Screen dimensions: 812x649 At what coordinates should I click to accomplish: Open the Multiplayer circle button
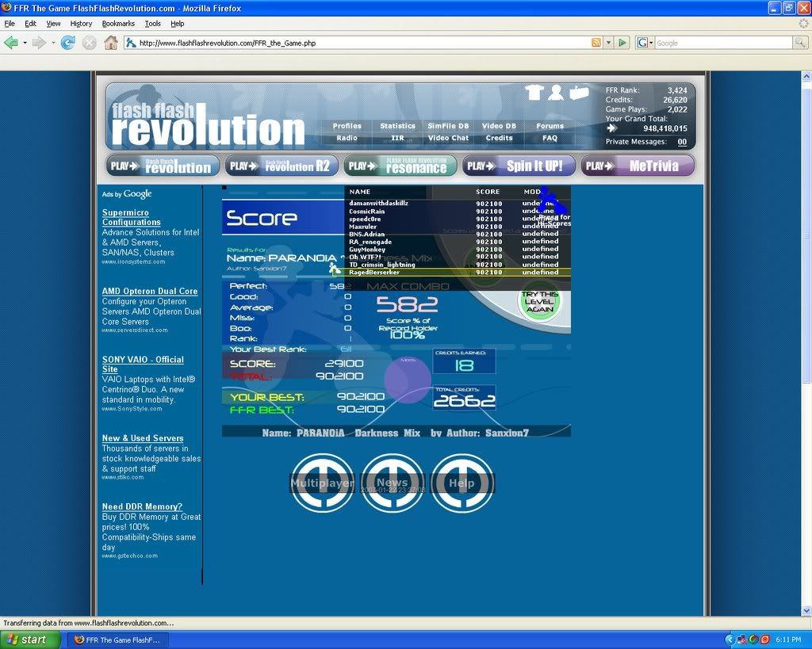[322, 483]
